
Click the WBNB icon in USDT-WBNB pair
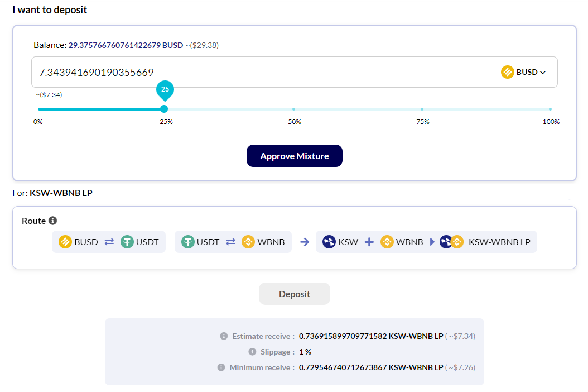(248, 242)
